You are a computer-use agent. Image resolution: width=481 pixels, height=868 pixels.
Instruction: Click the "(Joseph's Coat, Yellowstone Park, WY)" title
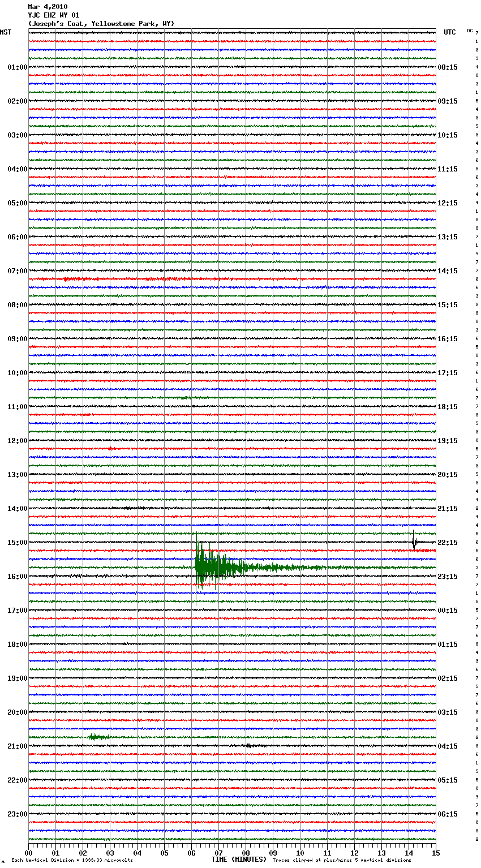[x=101, y=24]
